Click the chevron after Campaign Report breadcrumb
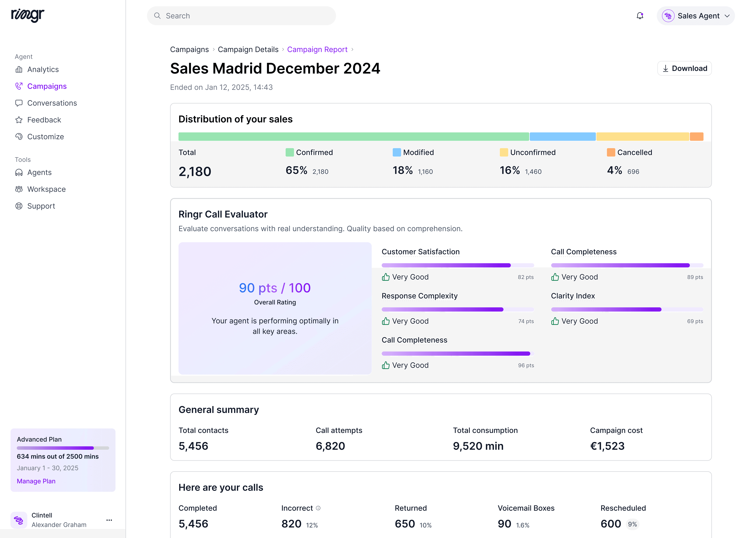756x538 pixels. click(352, 49)
